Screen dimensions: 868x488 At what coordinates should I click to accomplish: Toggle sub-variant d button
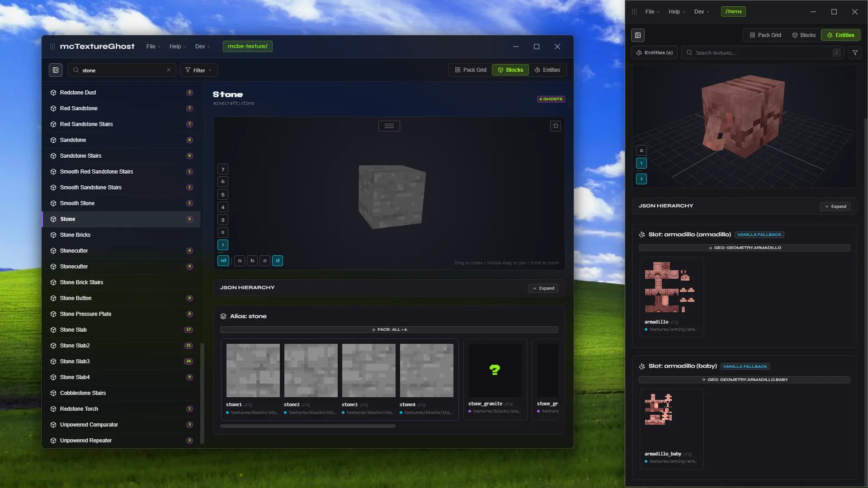278,261
